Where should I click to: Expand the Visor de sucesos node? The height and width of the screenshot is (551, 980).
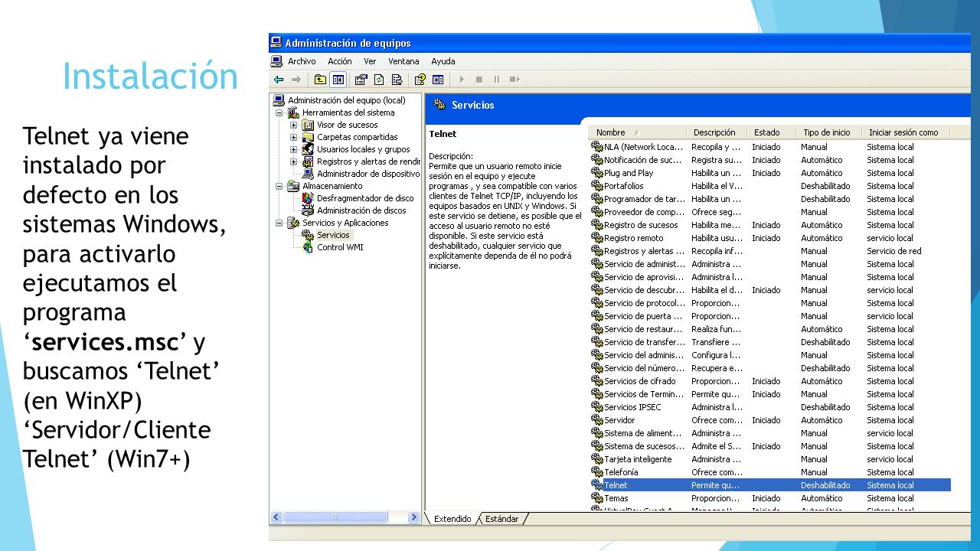[294, 125]
